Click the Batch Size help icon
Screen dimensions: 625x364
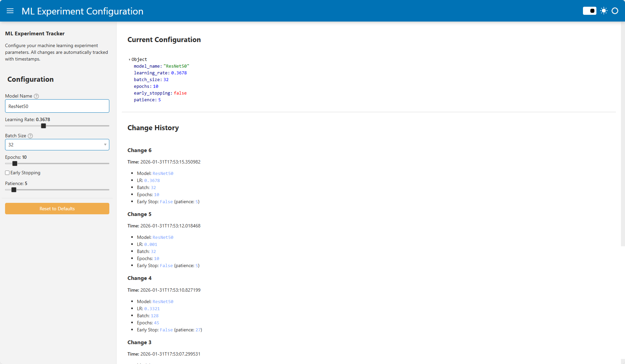(x=30, y=136)
